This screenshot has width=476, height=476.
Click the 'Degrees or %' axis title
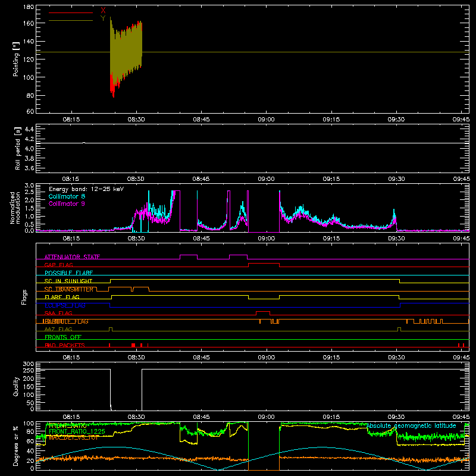[16, 446]
